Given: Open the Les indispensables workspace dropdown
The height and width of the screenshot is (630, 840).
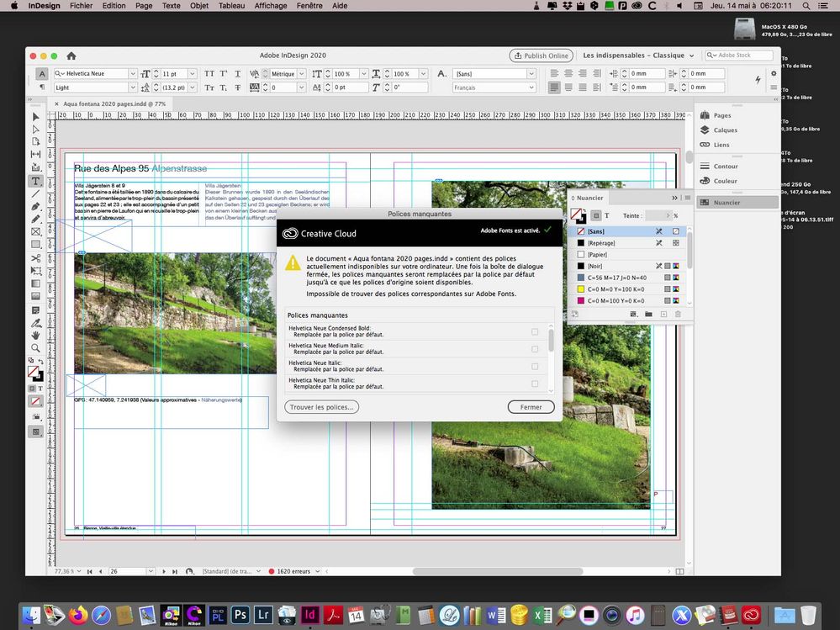Looking at the screenshot, I should click(639, 56).
